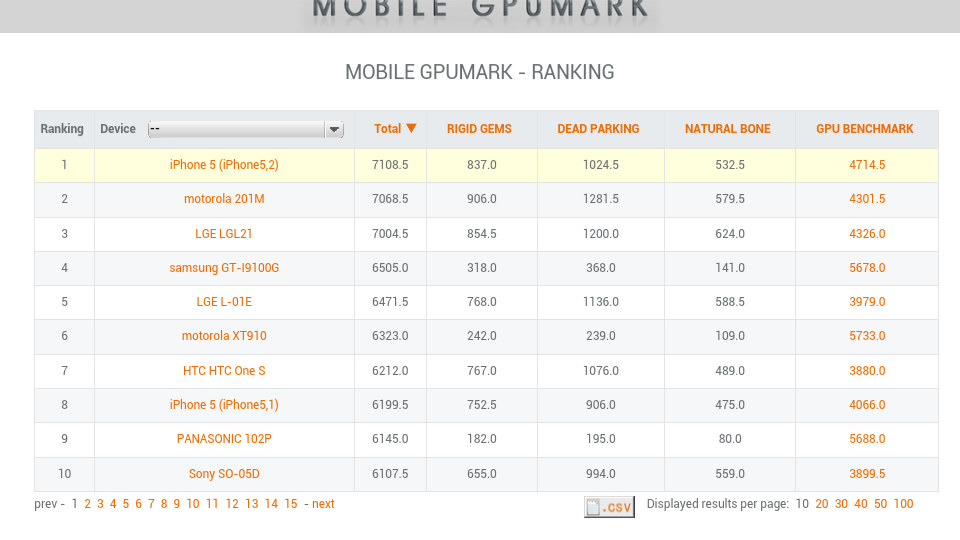Screen dimensions: 960x540
Task: Show 40 results per page
Action: tap(861, 504)
